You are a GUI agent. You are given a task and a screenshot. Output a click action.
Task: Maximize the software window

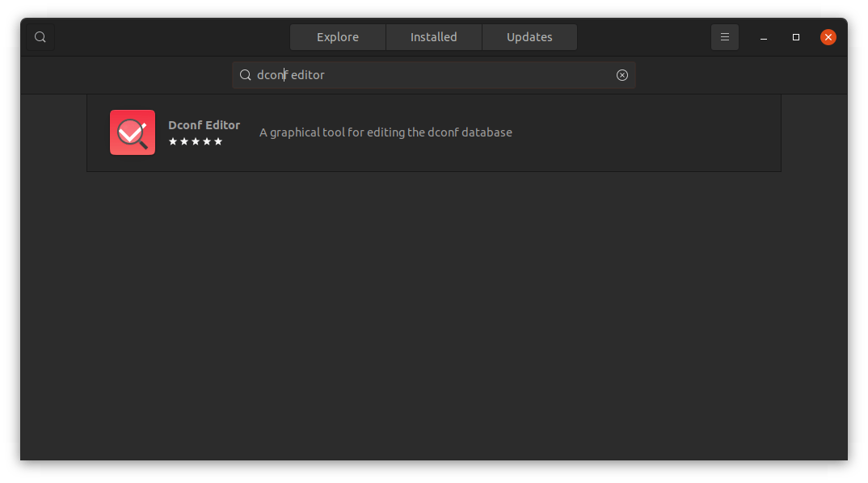point(796,37)
